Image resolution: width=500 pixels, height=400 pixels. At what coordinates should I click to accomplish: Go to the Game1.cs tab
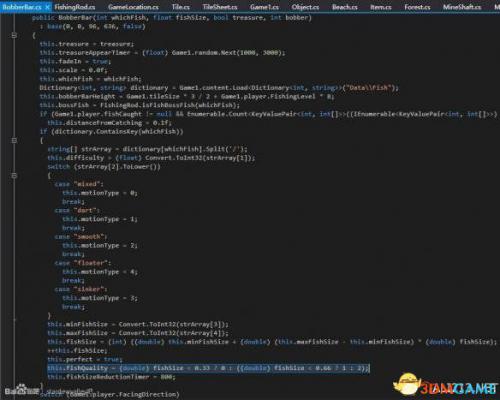pos(264,7)
